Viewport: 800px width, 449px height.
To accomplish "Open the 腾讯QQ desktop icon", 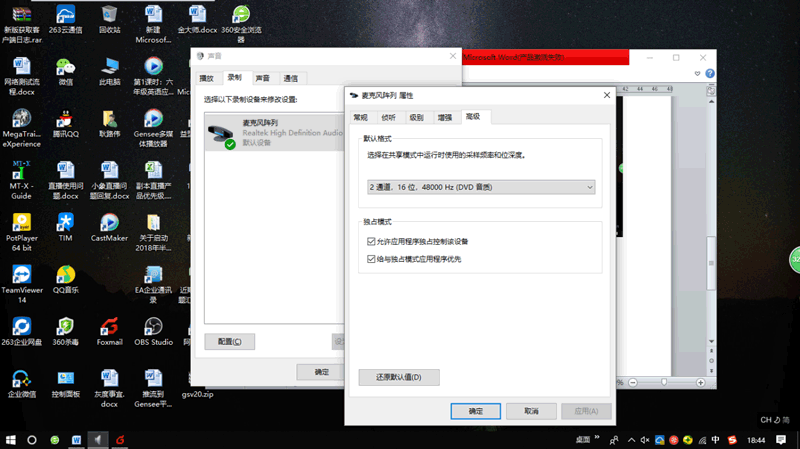I will [65, 118].
